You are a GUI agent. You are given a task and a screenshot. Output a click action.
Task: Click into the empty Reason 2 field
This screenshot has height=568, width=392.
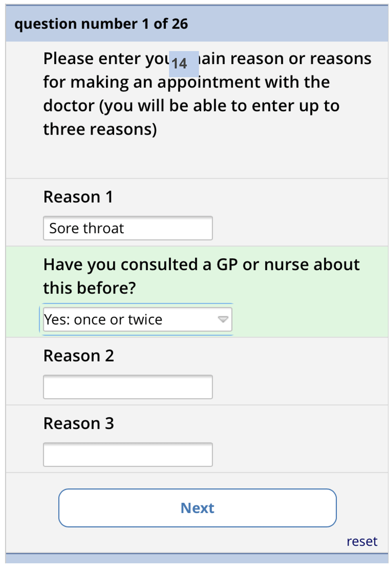[128, 387]
